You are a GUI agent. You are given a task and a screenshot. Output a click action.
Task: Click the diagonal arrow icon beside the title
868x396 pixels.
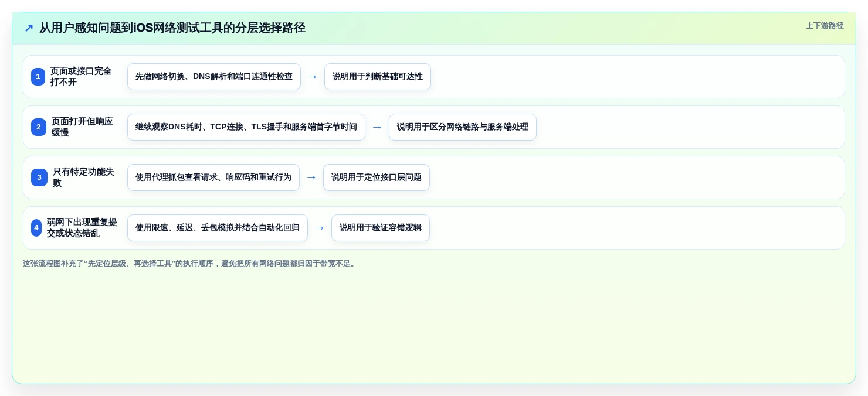(x=29, y=28)
